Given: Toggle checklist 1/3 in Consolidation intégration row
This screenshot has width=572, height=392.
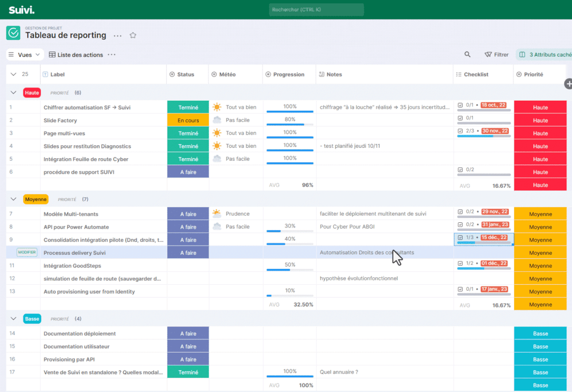Looking at the screenshot, I should [x=460, y=238].
